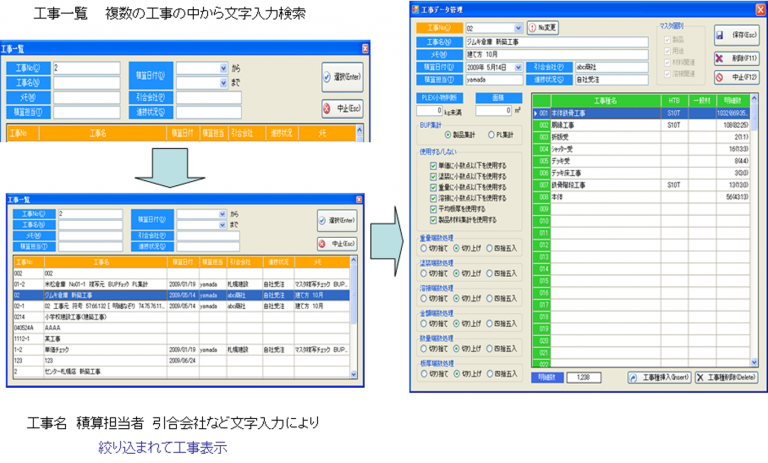
Task: Choose 切り上げ under 溶接端数処理
Action: pos(456,298)
